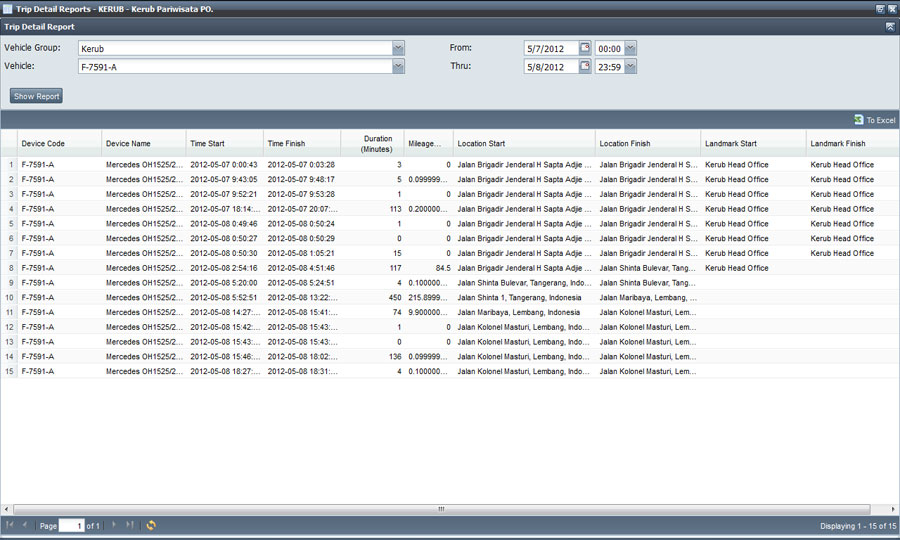Click the refresh icon in paging bar

tap(151, 525)
